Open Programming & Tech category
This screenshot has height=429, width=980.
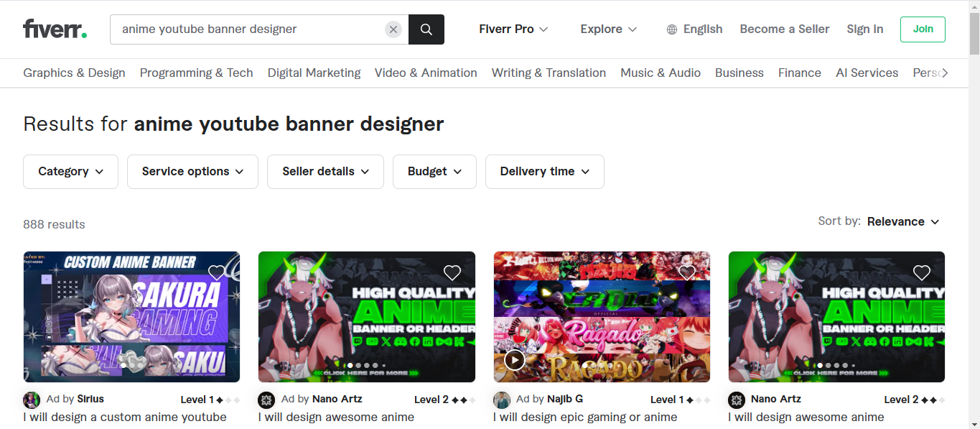[196, 73]
